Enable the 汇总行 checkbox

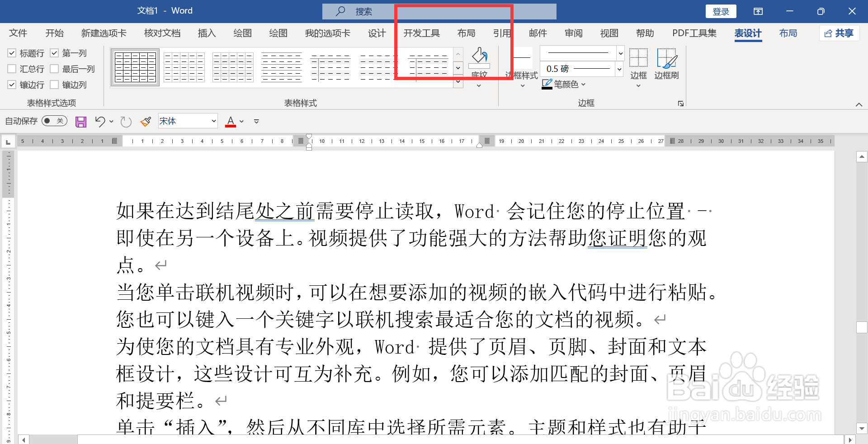[x=12, y=69]
